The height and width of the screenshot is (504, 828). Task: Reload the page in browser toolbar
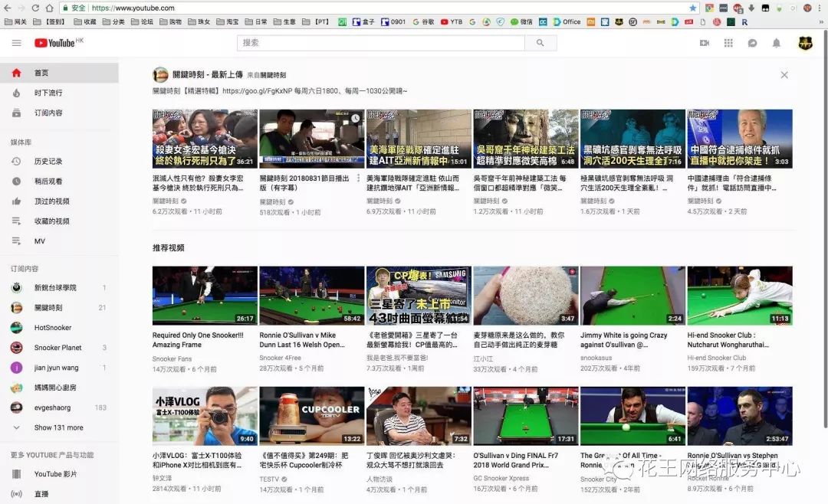click(35, 8)
